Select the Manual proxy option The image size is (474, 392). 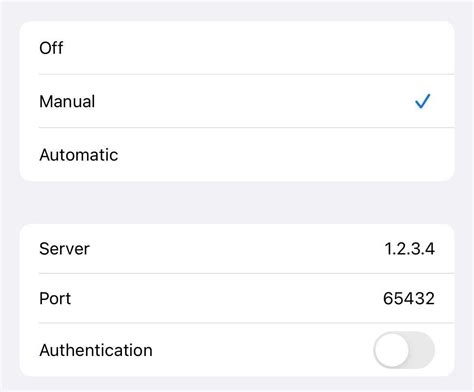pos(237,101)
